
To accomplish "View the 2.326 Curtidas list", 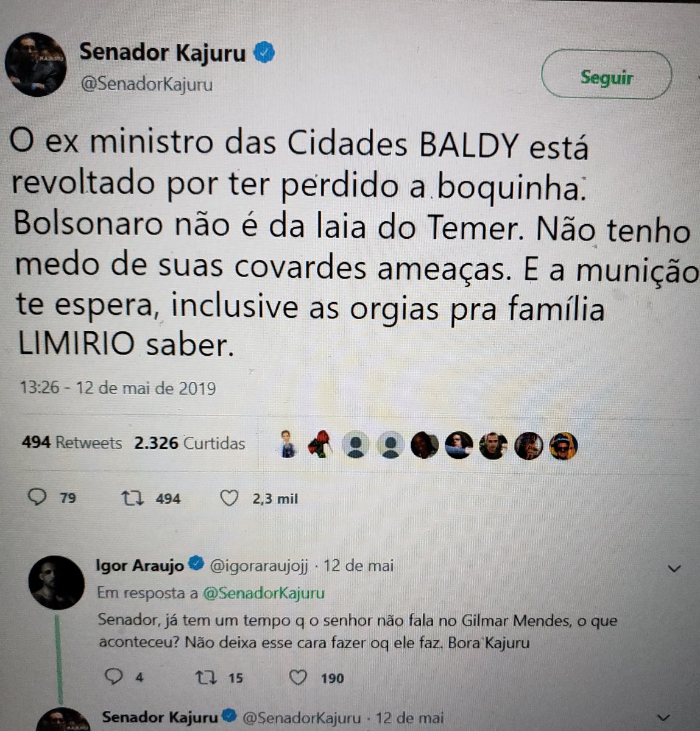I will pyautogui.click(x=189, y=443).
